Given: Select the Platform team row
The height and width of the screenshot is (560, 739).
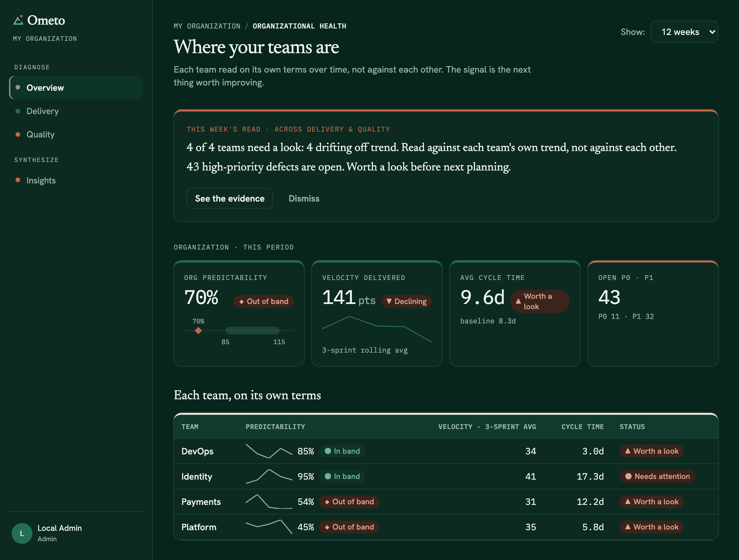Looking at the screenshot, I should (x=446, y=527).
